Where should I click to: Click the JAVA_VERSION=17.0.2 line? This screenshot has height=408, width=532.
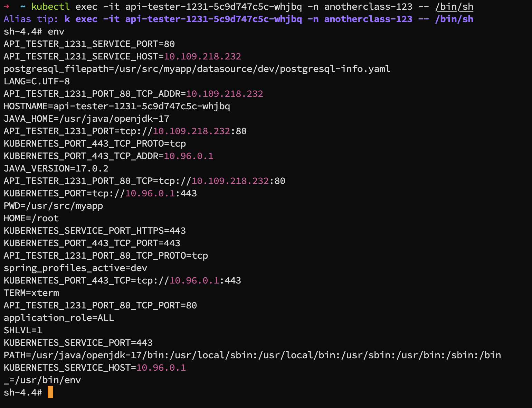56,168
